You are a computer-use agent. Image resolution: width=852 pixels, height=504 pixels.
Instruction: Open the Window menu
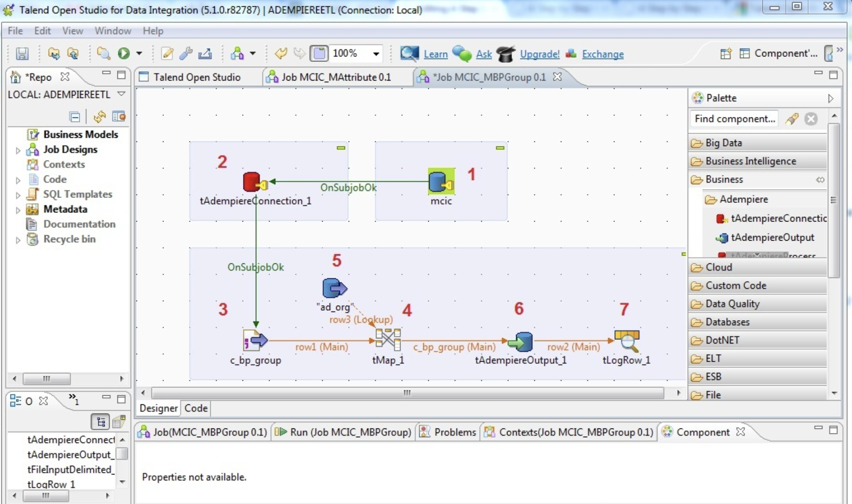click(112, 30)
